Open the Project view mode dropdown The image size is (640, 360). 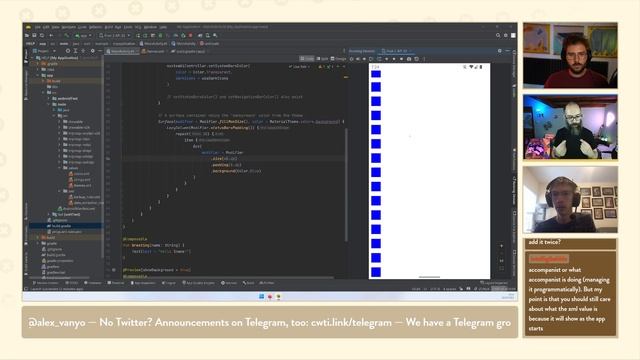tap(44, 51)
